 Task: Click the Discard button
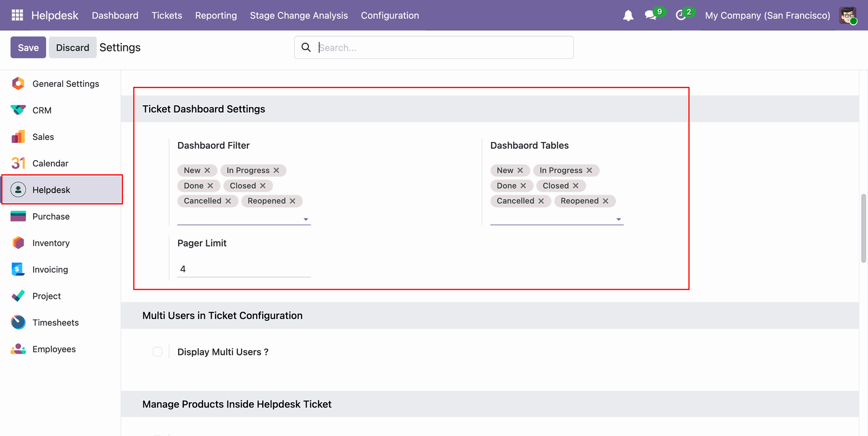pyautogui.click(x=73, y=47)
